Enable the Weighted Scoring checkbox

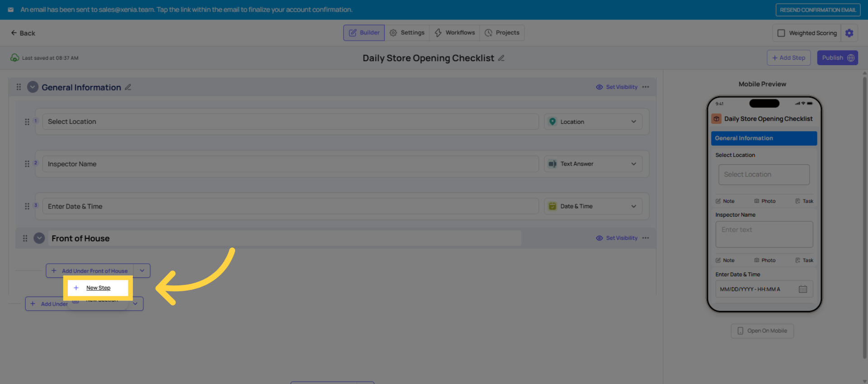point(781,33)
